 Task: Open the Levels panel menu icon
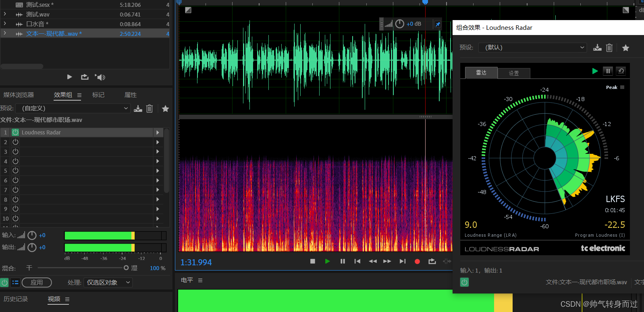click(200, 280)
